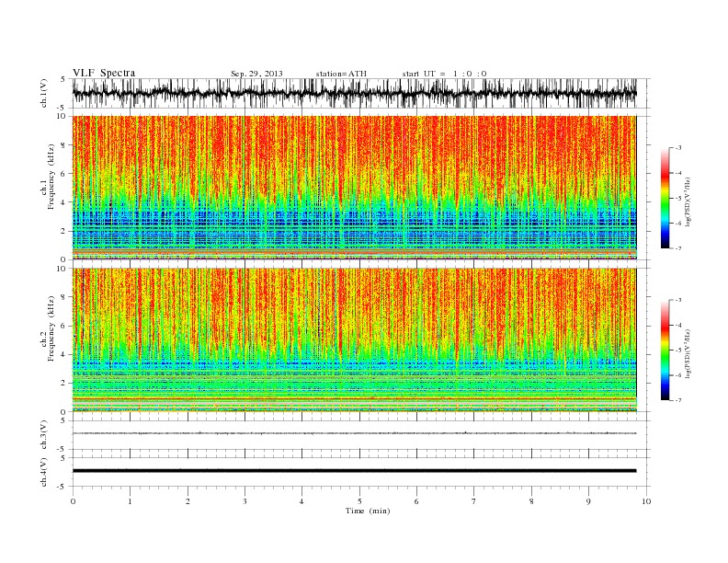Click time axis tick label "9"
The width and height of the screenshot is (728, 563).
tap(588, 501)
